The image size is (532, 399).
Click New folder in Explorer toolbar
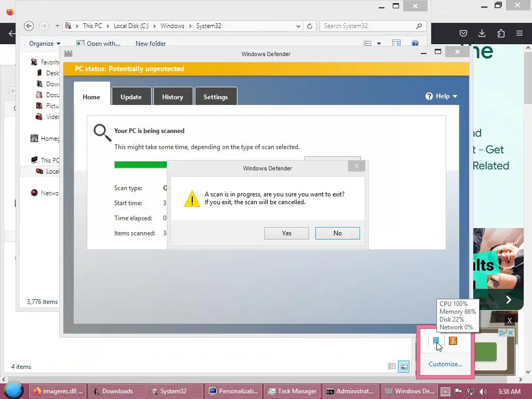point(151,44)
